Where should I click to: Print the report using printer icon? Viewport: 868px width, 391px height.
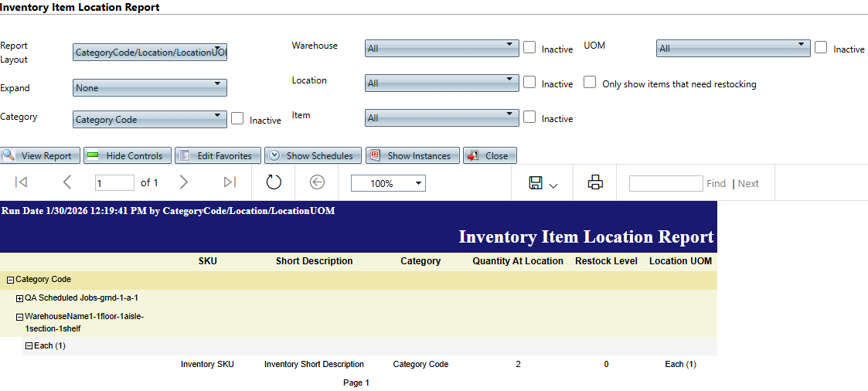point(595,182)
